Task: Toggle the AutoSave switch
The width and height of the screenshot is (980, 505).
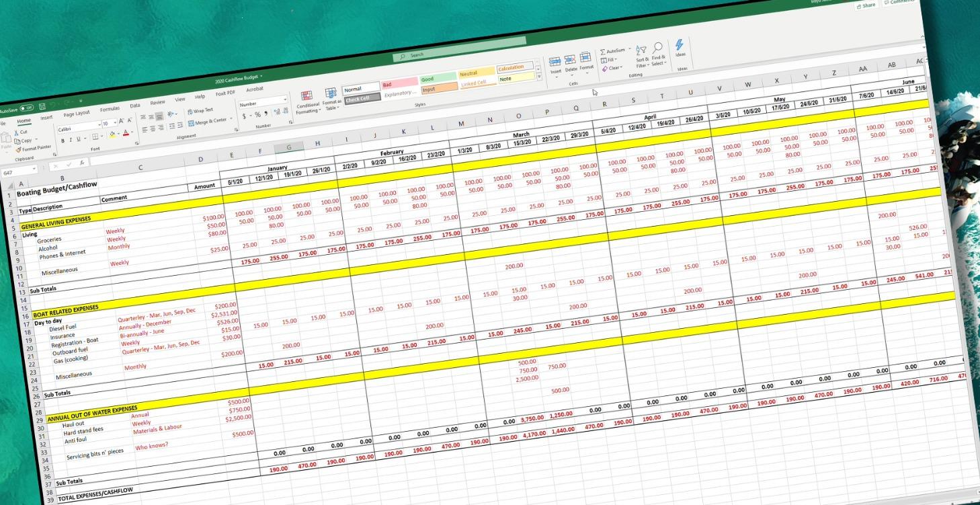Action: pos(26,108)
